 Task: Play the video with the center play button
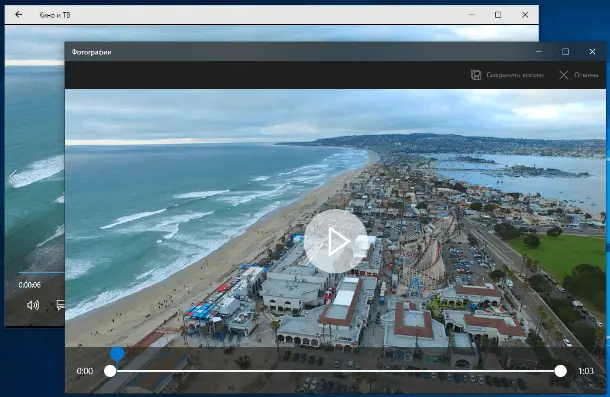(335, 241)
